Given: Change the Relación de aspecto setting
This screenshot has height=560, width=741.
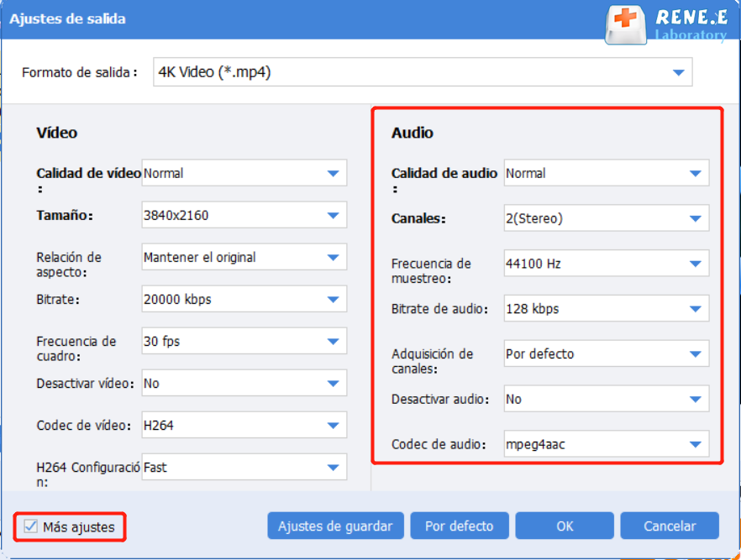Looking at the screenshot, I should [244, 258].
